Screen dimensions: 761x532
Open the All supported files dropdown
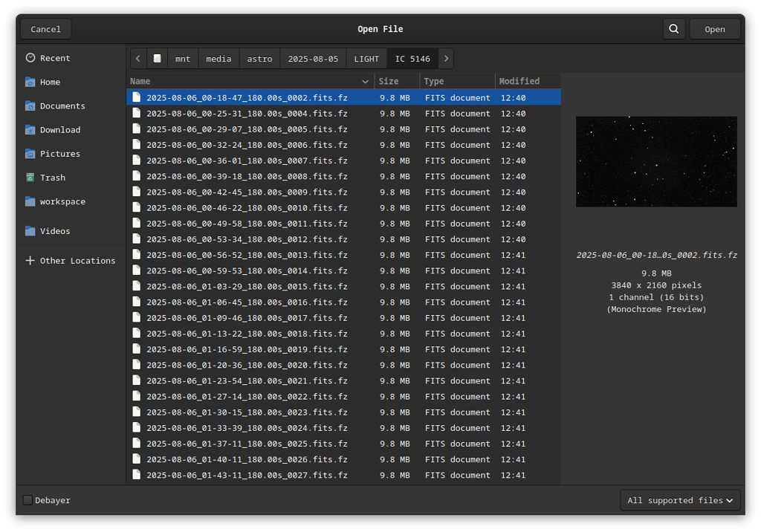tap(679, 500)
